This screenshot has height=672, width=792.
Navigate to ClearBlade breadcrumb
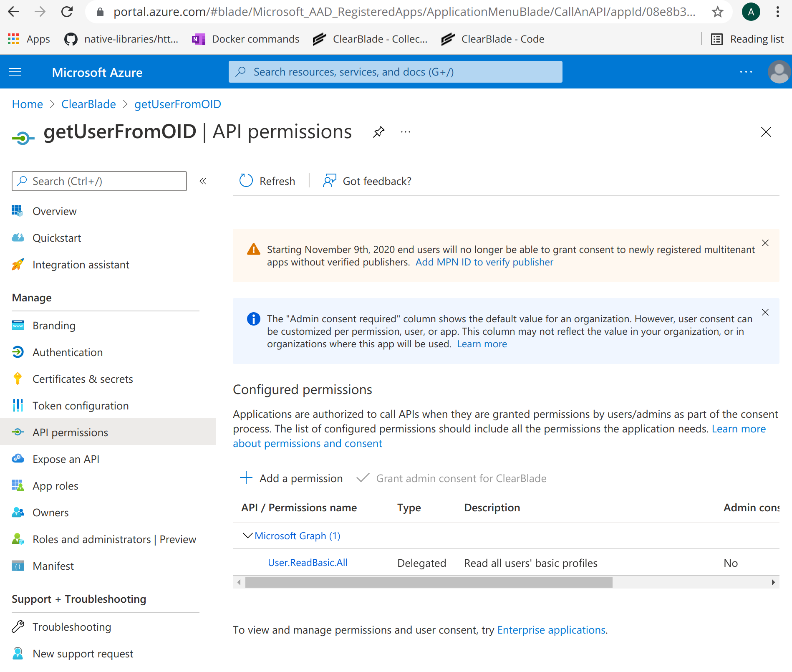(x=88, y=104)
